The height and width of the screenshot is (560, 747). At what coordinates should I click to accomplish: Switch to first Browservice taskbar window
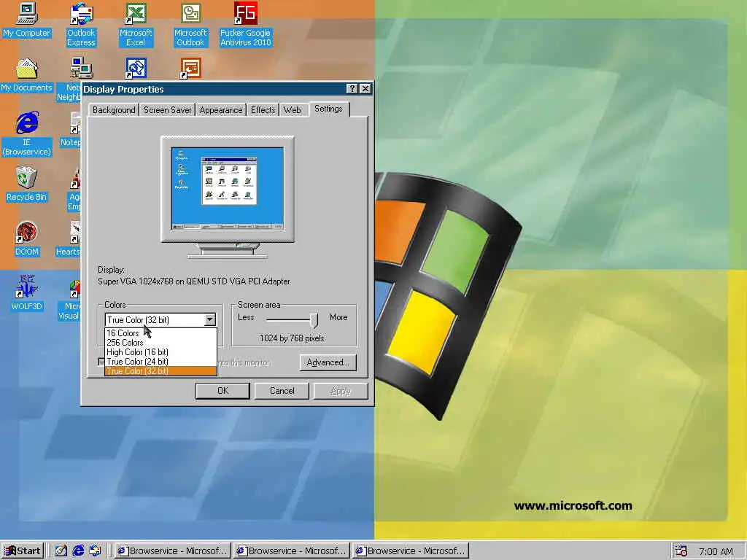172,551
